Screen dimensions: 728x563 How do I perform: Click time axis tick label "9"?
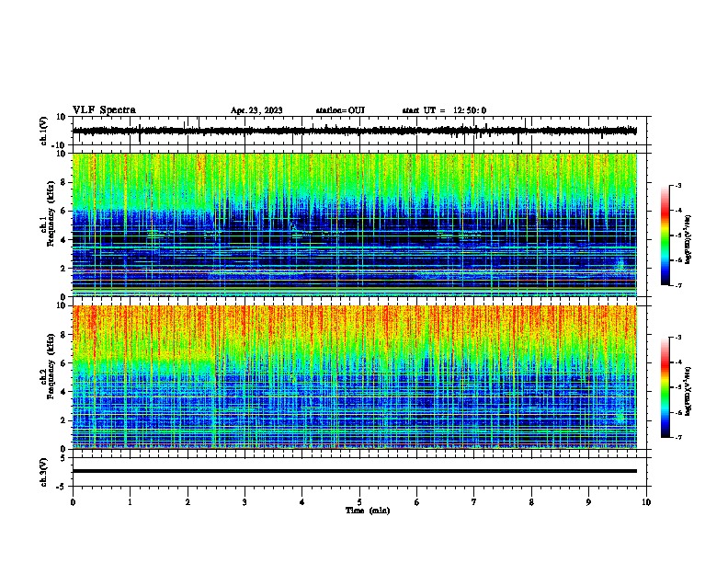[x=588, y=502]
